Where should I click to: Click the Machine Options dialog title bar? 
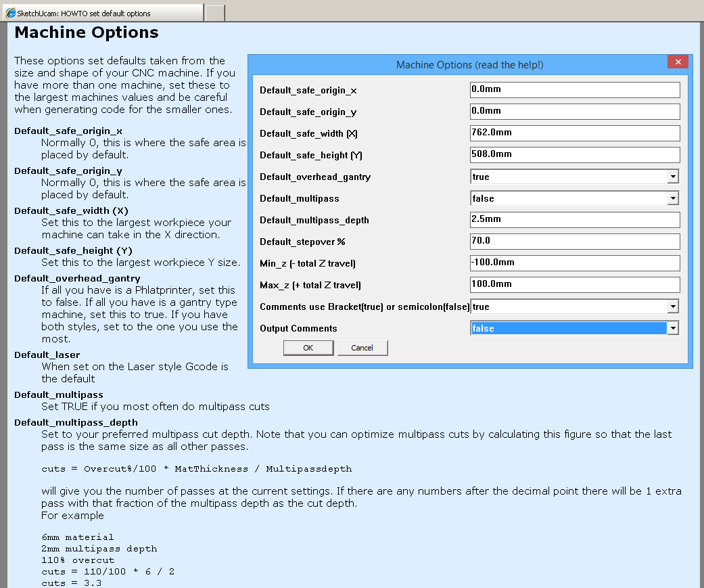pyautogui.click(x=469, y=65)
